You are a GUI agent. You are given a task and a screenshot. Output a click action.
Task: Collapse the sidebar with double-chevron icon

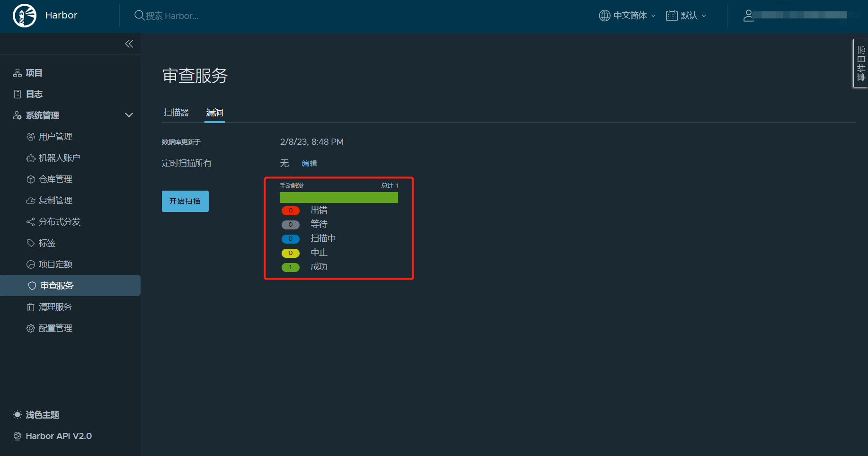tap(129, 44)
